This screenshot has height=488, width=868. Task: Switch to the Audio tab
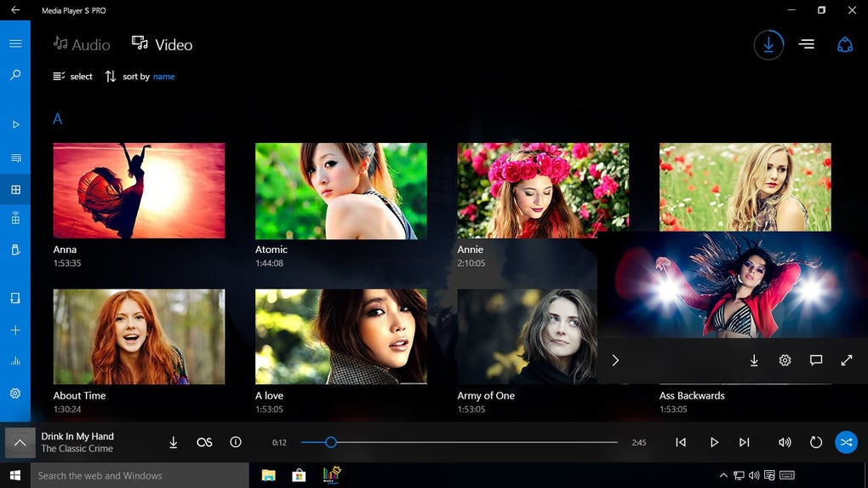pyautogui.click(x=82, y=44)
